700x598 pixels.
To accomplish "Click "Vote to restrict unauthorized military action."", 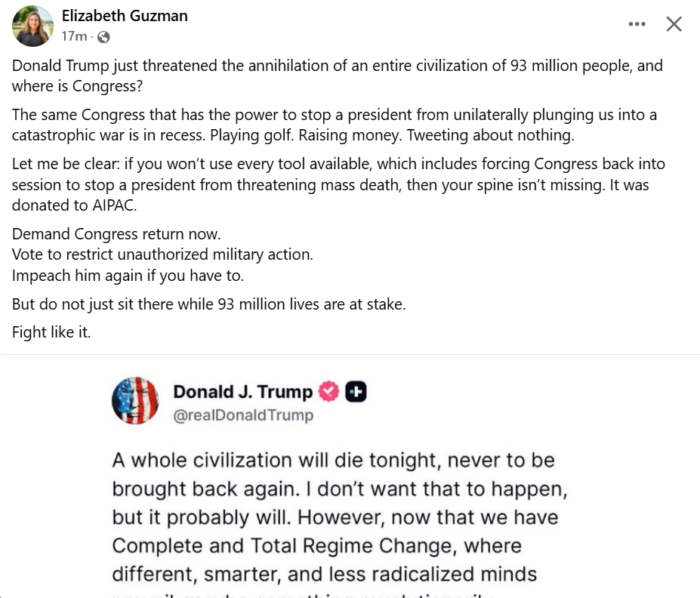I will (162, 254).
